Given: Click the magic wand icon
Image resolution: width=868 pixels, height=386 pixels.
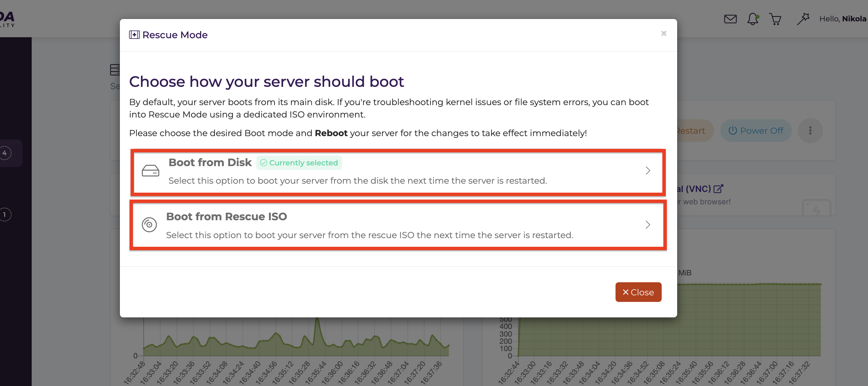Looking at the screenshot, I should click(803, 19).
